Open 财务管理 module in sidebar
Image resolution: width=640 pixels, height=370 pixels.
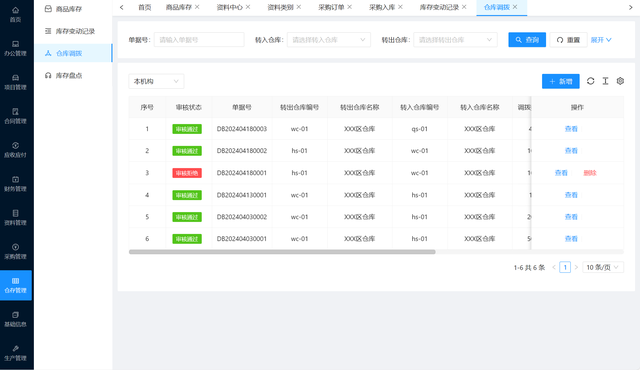[16, 184]
